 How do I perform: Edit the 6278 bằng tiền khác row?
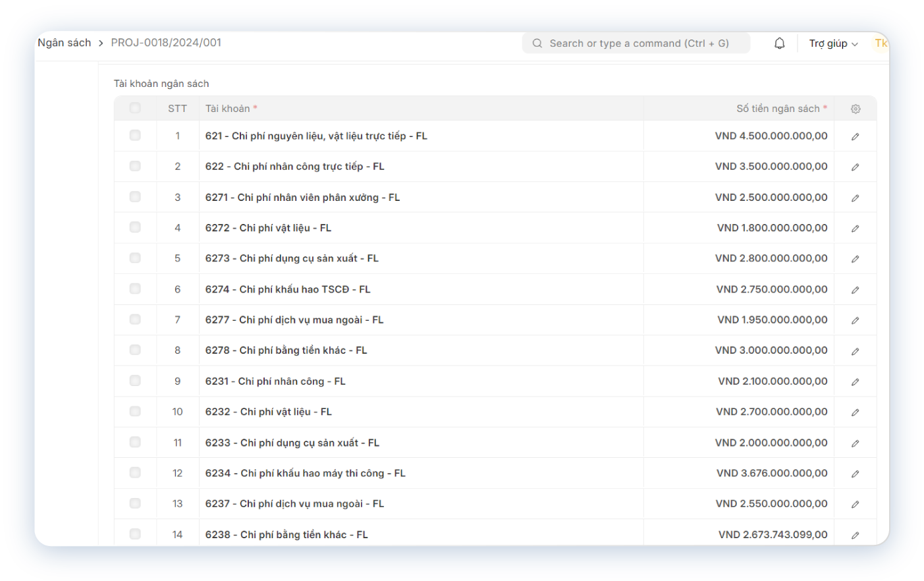point(855,351)
